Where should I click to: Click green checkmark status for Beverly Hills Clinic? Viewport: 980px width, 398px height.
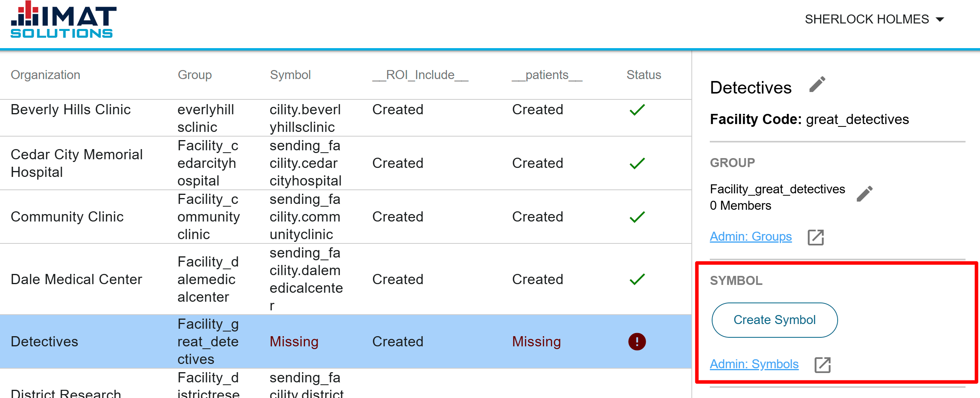click(637, 110)
